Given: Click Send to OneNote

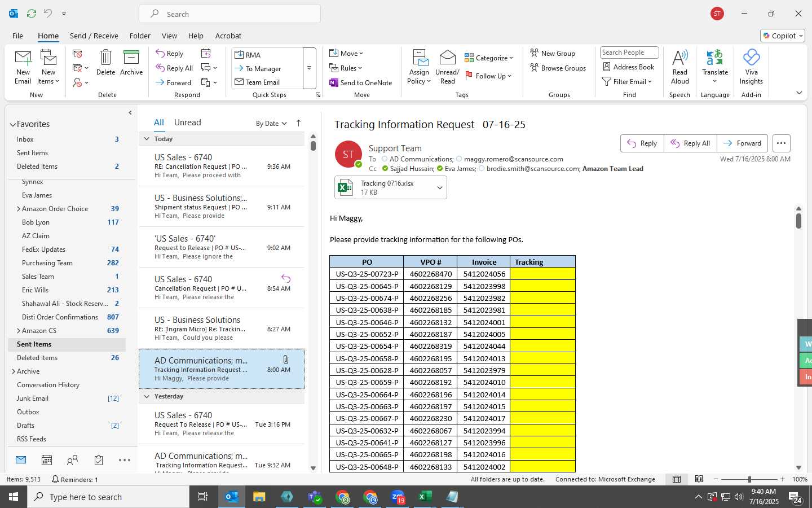Looking at the screenshot, I should click(361, 82).
